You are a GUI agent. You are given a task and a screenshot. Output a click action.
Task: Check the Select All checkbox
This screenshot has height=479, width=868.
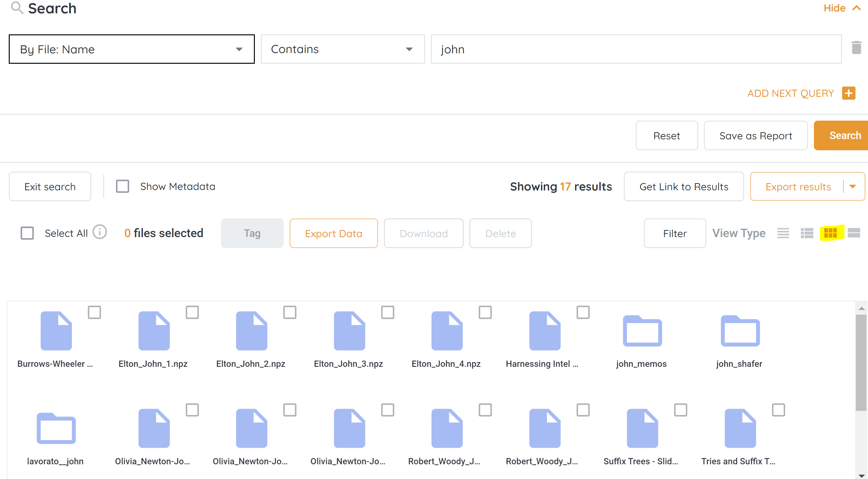click(27, 233)
